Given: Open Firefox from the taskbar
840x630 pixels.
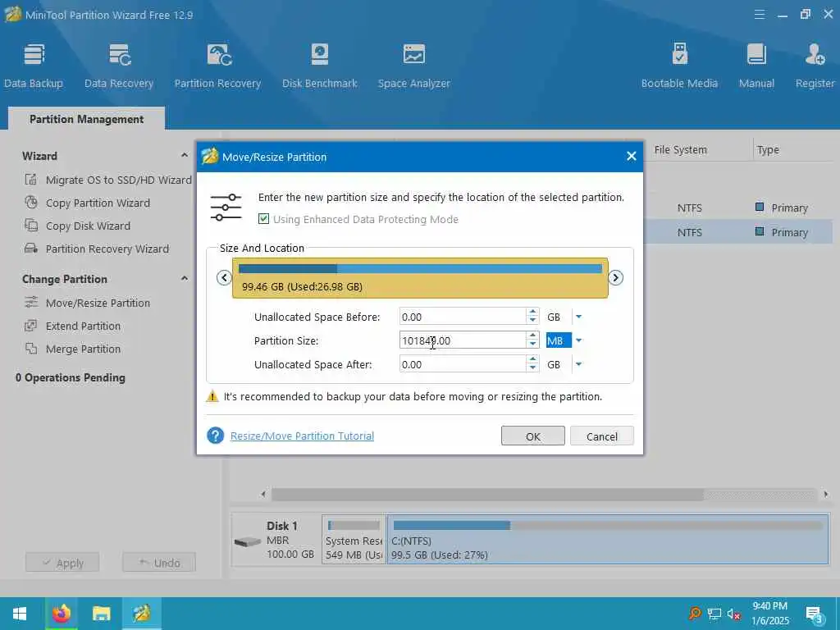Looking at the screenshot, I should click(61, 614).
